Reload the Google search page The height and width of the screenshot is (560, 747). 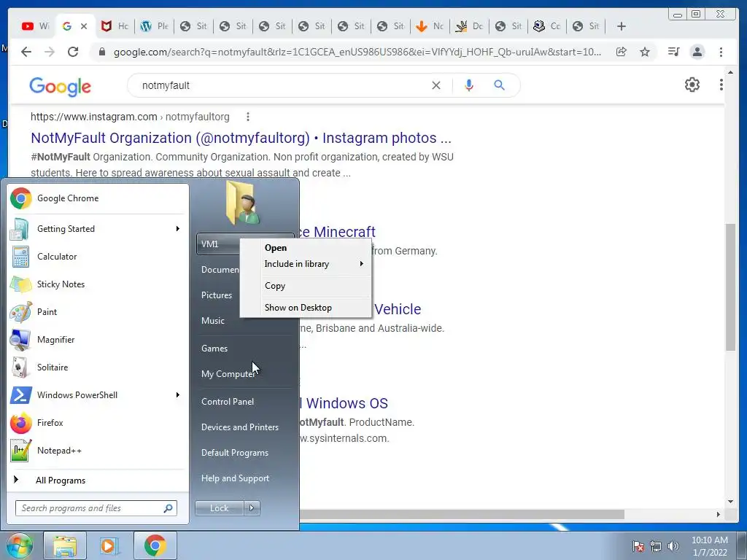coord(73,52)
